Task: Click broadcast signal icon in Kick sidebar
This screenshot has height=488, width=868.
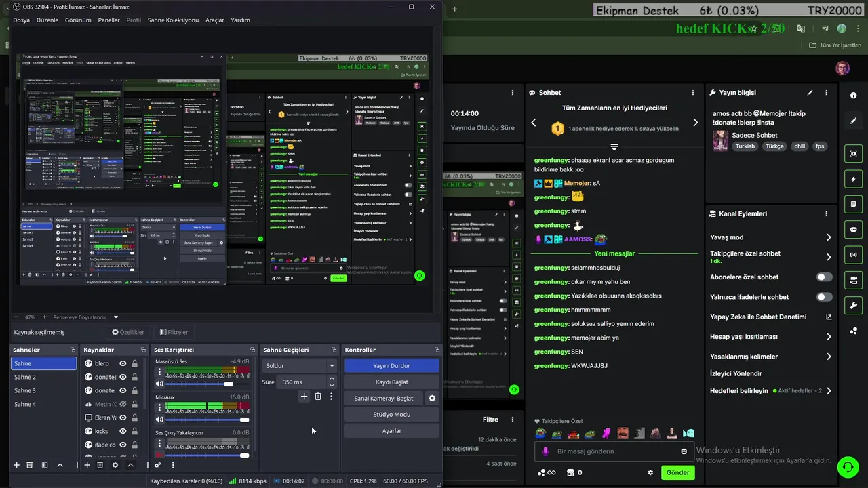Action: click(x=853, y=255)
